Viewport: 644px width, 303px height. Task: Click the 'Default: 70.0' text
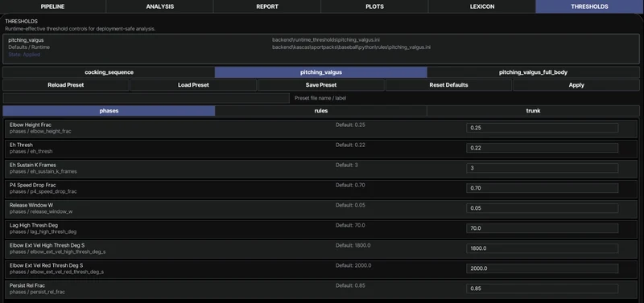[350, 225]
